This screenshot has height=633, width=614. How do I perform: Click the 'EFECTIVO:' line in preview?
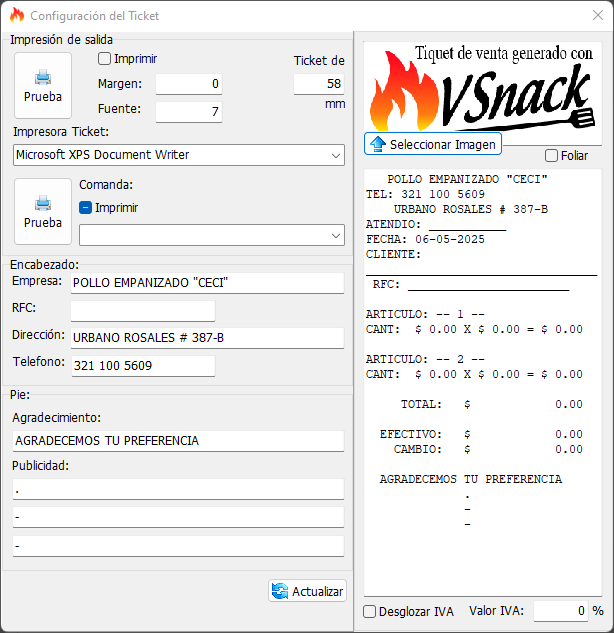click(481, 434)
